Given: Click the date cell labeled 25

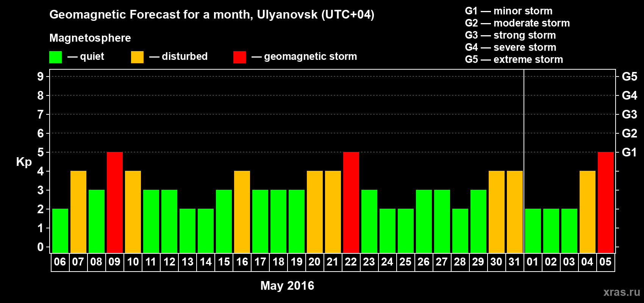Looking at the screenshot, I should pos(406,262).
